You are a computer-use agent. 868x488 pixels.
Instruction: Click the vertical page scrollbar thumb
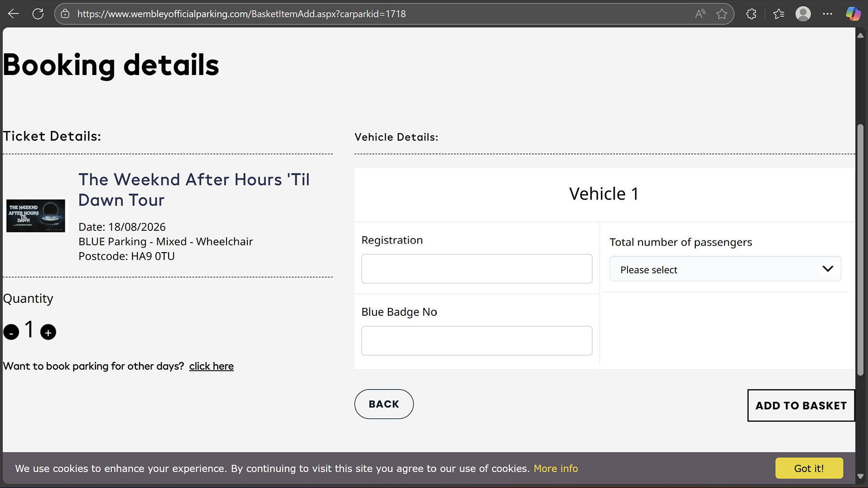[860, 249]
